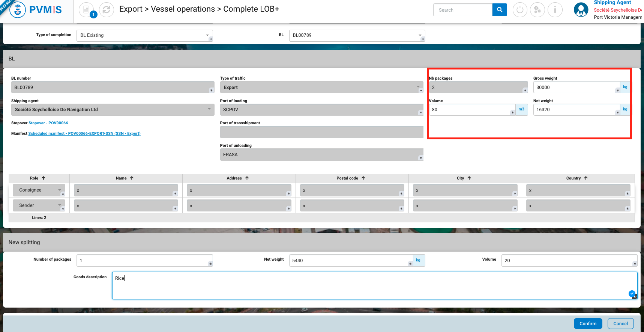This screenshot has width=644, height=332.
Task: Open Stopover - POV00066 link
Action: pyautogui.click(x=48, y=123)
